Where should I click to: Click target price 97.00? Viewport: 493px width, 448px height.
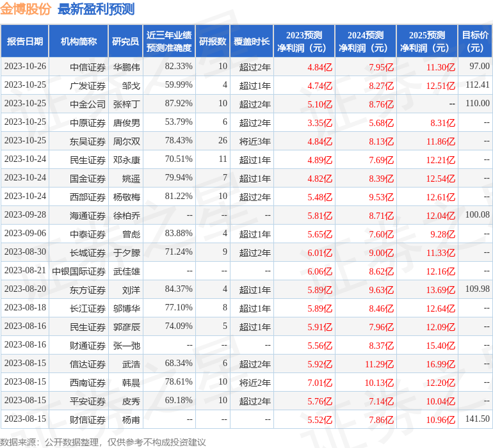480,67
